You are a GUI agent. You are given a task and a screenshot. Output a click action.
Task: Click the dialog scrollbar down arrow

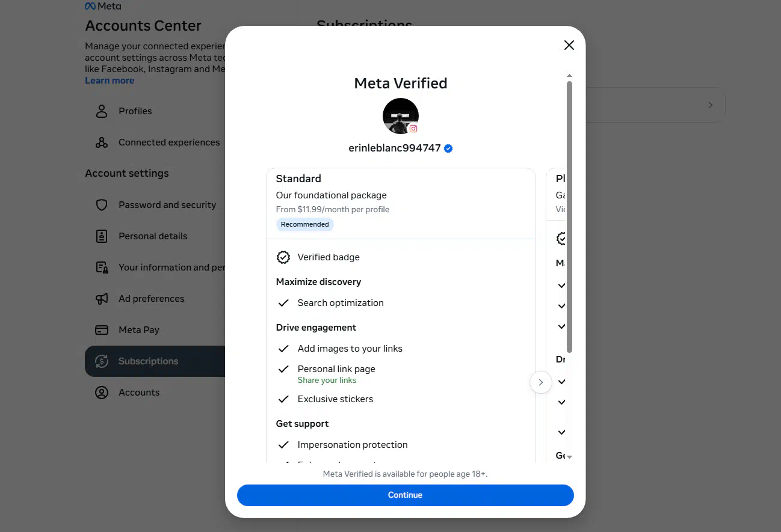569,457
